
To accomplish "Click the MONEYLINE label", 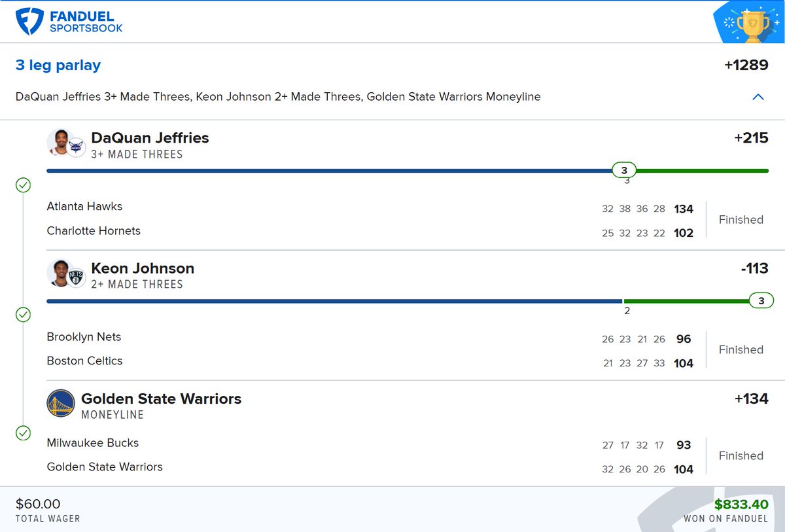I will pyautogui.click(x=113, y=415).
